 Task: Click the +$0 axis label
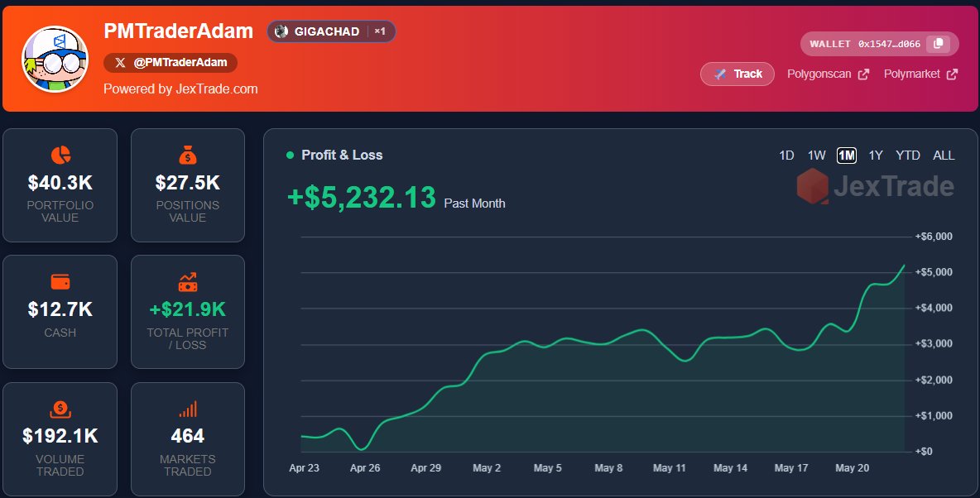(924, 451)
